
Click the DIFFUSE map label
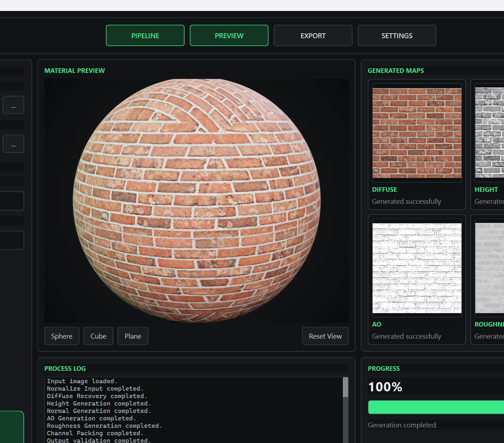[385, 189]
